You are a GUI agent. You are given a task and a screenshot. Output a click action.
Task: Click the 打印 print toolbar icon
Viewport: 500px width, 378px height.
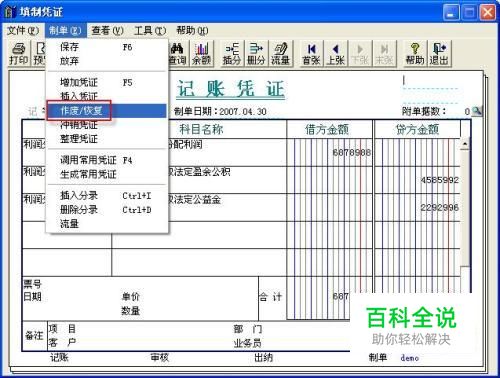(x=19, y=54)
